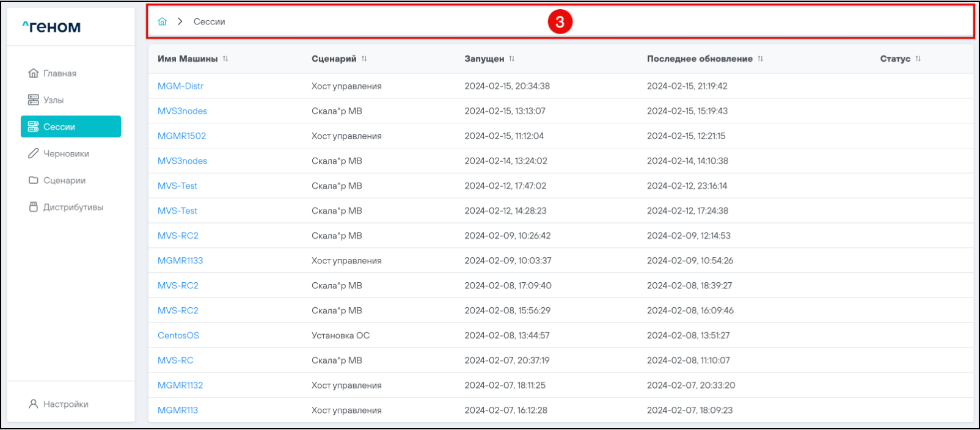Sort by Последнее обновление column
980x430 pixels.
[x=761, y=59]
